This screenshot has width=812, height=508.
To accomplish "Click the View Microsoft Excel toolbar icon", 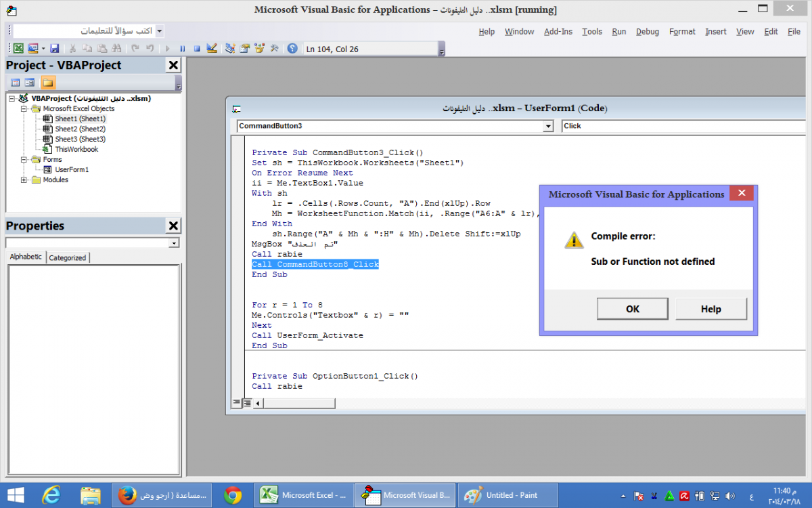I will [x=18, y=48].
